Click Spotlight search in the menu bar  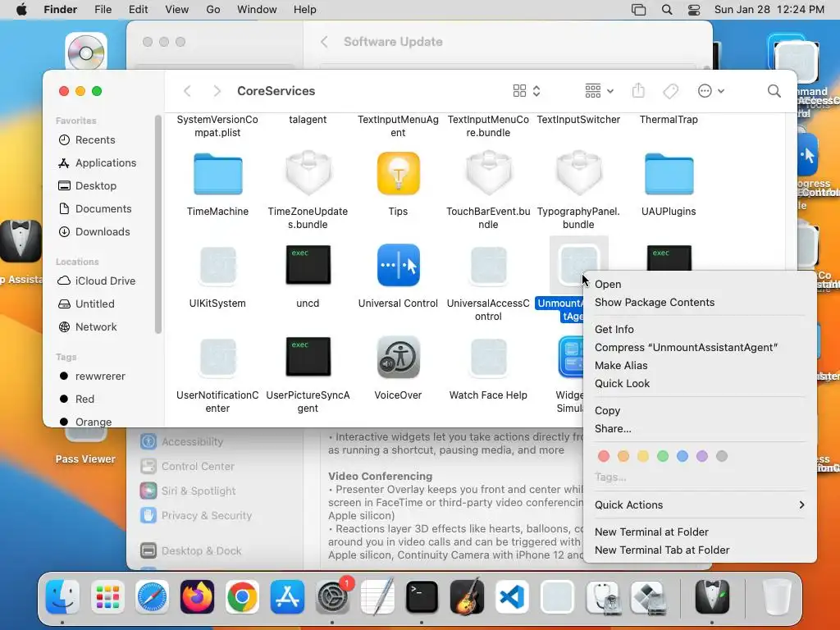(666, 10)
